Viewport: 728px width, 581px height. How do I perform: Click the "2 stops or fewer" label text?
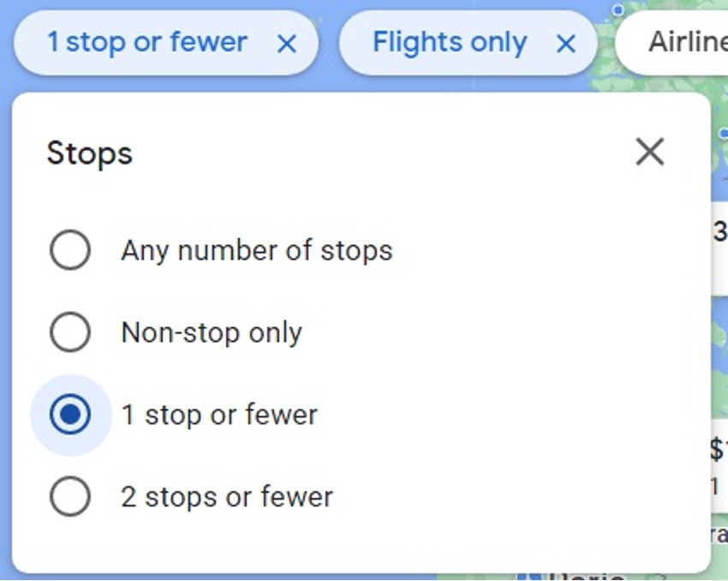pos(227,497)
